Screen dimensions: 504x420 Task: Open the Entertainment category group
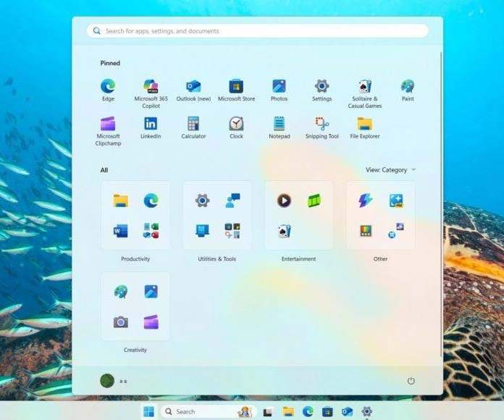click(x=299, y=216)
